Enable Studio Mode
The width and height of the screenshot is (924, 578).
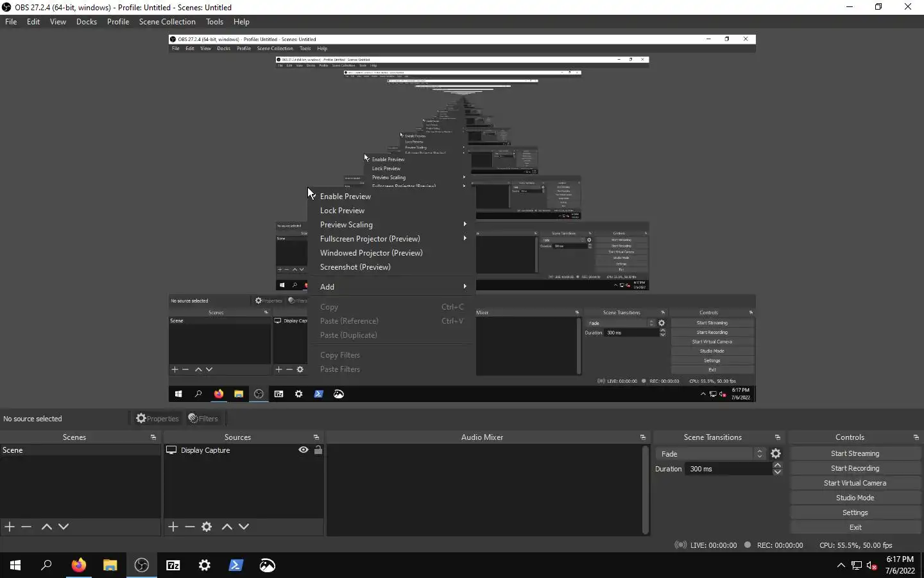coord(855,498)
